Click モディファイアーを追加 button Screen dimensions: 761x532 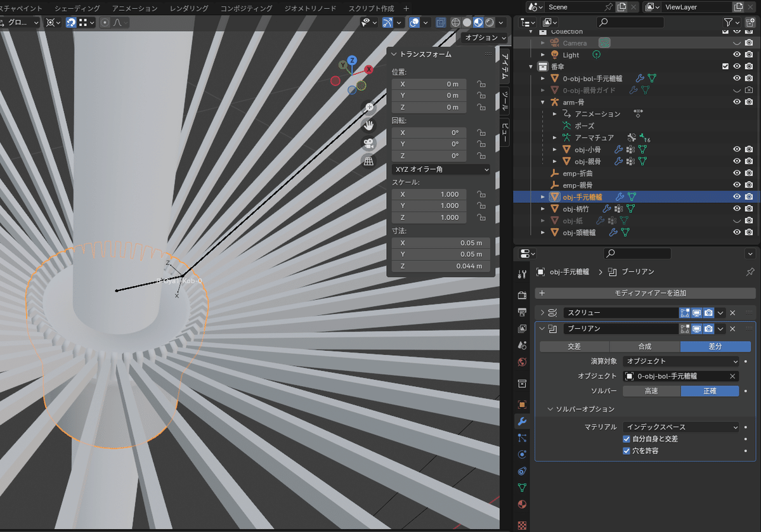tap(646, 293)
